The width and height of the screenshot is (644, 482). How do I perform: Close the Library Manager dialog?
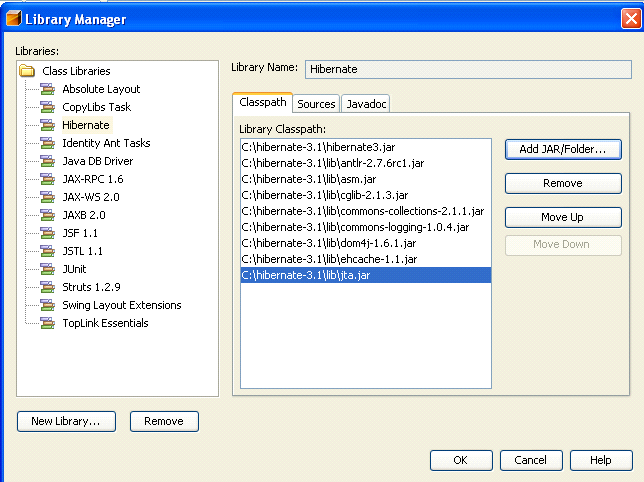click(x=631, y=18)
